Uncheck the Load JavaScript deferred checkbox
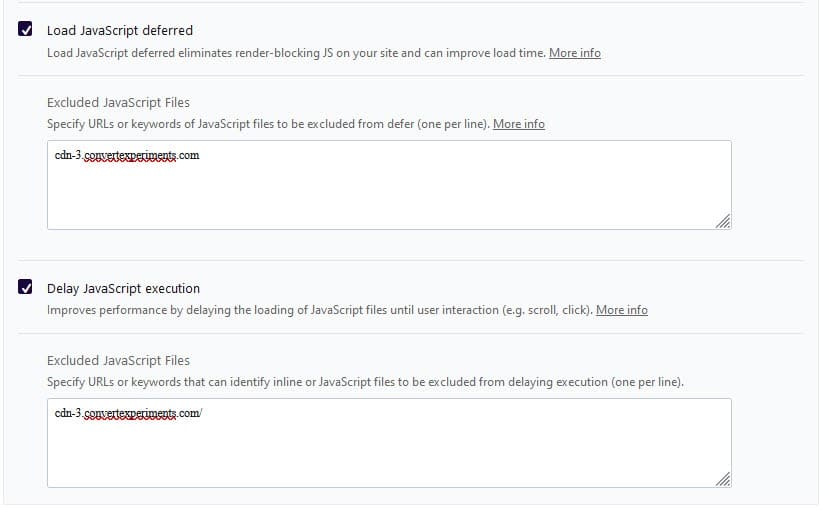Screen dimensions: 829x510 pyautogui.click(x=25, y=30)
